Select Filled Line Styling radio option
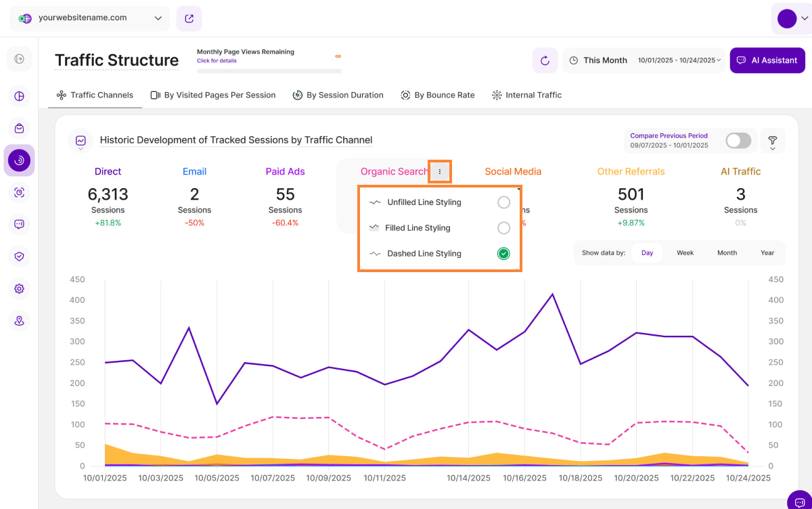This screenshot has width=812, height=509. pyautogui.click(x=503, y=228)
